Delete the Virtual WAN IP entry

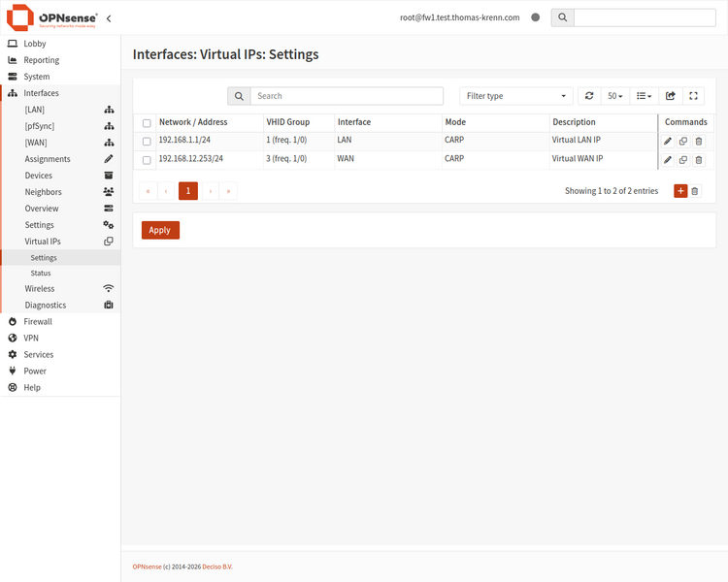tap(699, 160)
